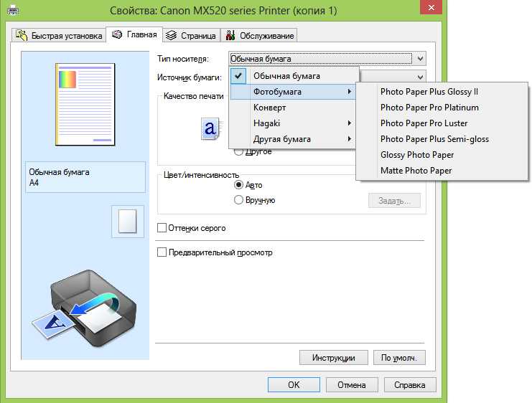Click the Обычная бумага A4 info box

[85, 177]
